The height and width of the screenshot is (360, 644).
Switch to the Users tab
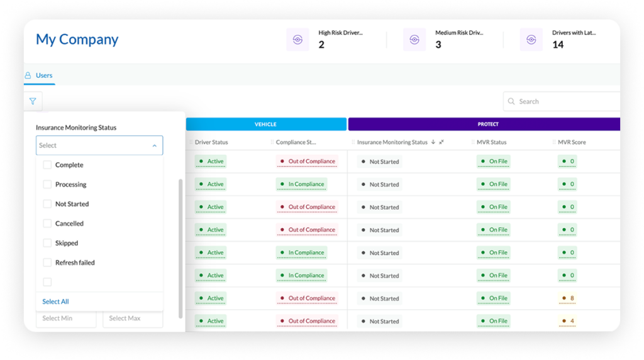tap(39, 75)
